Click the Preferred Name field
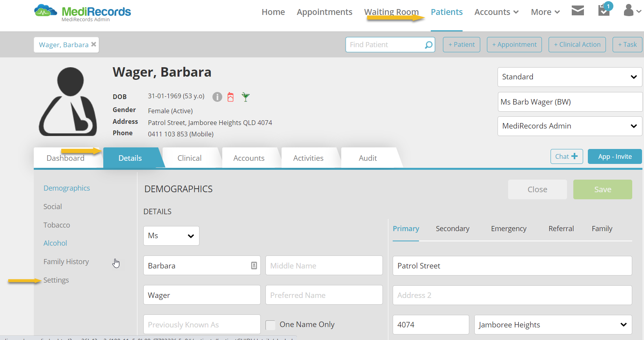Screen dimensions: 644x340 pos(324,295)
